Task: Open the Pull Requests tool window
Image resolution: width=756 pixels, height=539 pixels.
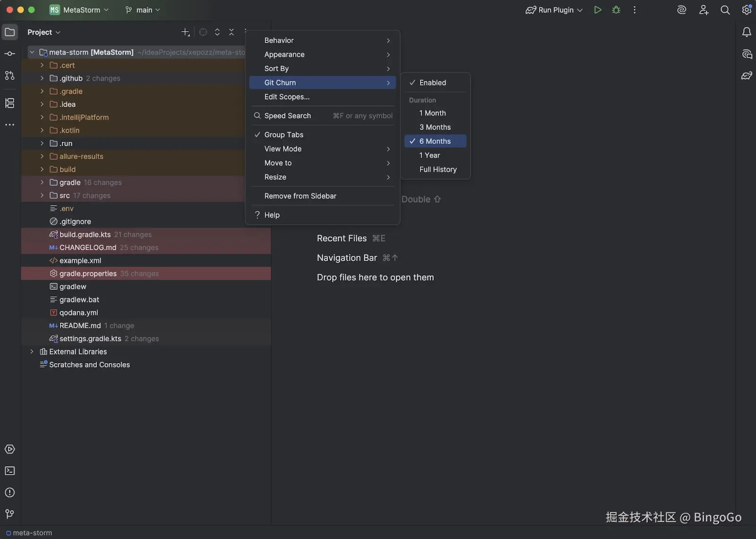Action: pyautogui.click(x=9, y=76)
